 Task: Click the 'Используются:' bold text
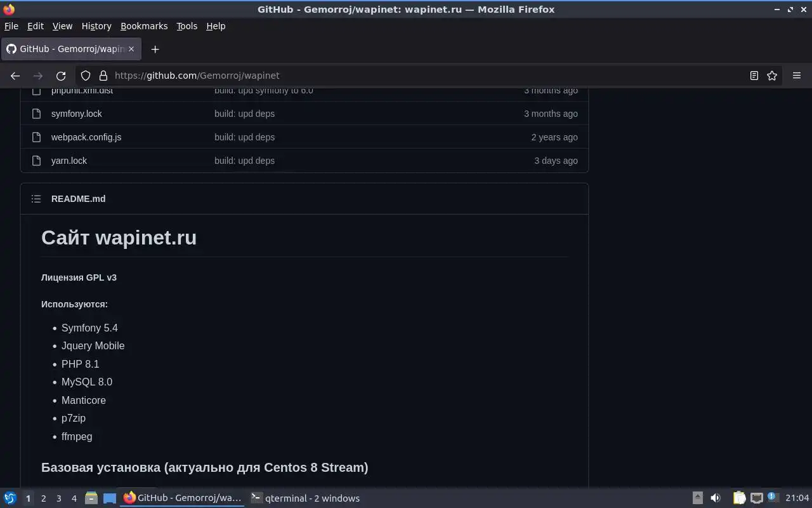[74, 304]
